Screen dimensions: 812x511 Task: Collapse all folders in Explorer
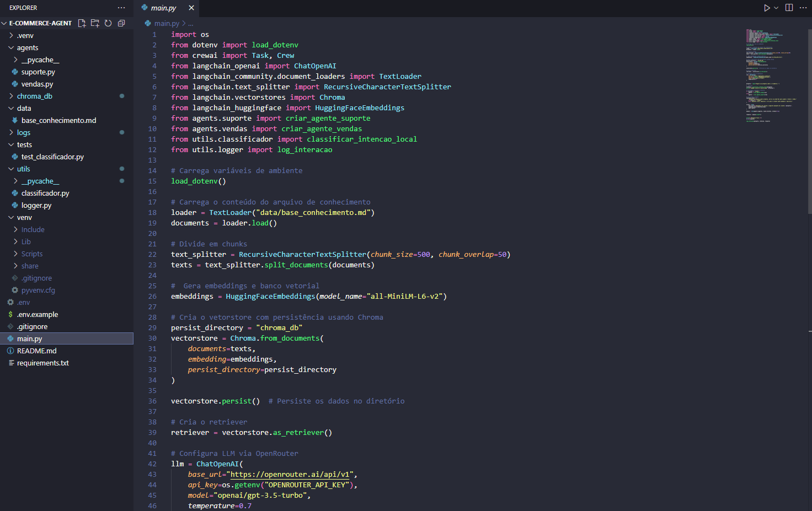pos(121,23)
